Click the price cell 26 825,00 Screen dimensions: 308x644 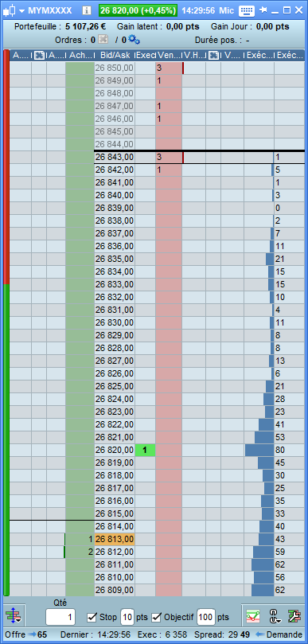coord(115,386)
